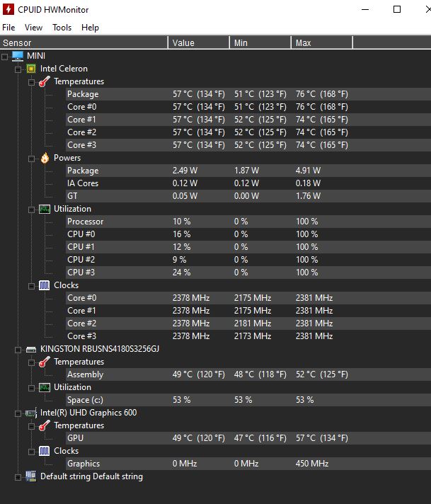The height and width of the screenshot is (504, 431).
Task: Select the Package power row
Action: pos(248,171)
